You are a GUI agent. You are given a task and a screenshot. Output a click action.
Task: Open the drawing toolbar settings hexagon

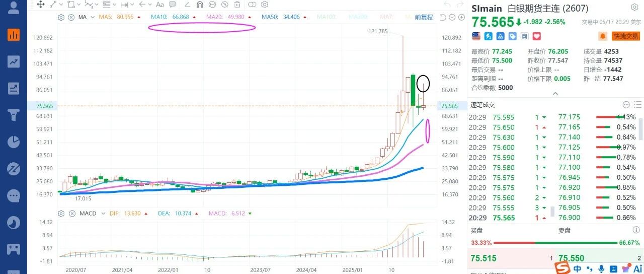[x=265, y=5]
